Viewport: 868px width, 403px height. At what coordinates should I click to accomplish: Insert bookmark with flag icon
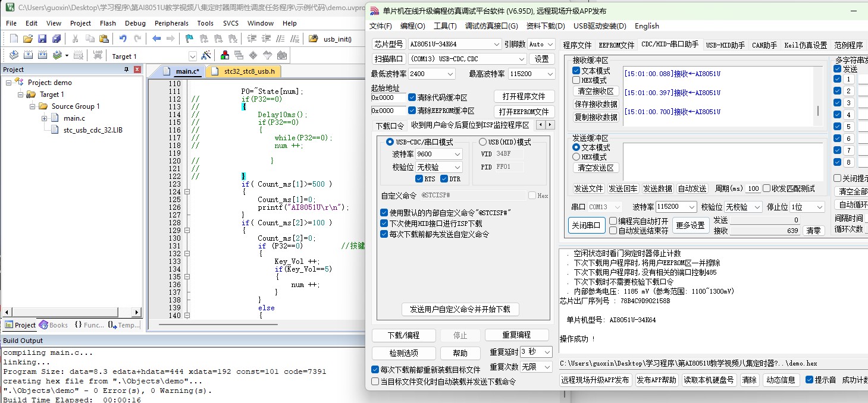189,39
